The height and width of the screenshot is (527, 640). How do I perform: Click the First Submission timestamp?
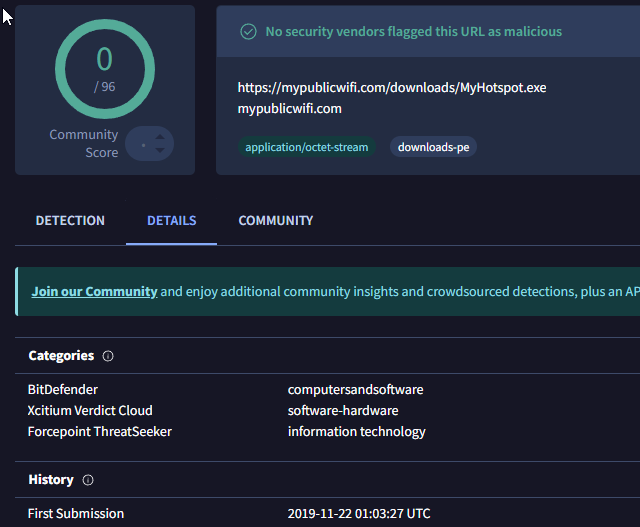click(x=359, y=514)
